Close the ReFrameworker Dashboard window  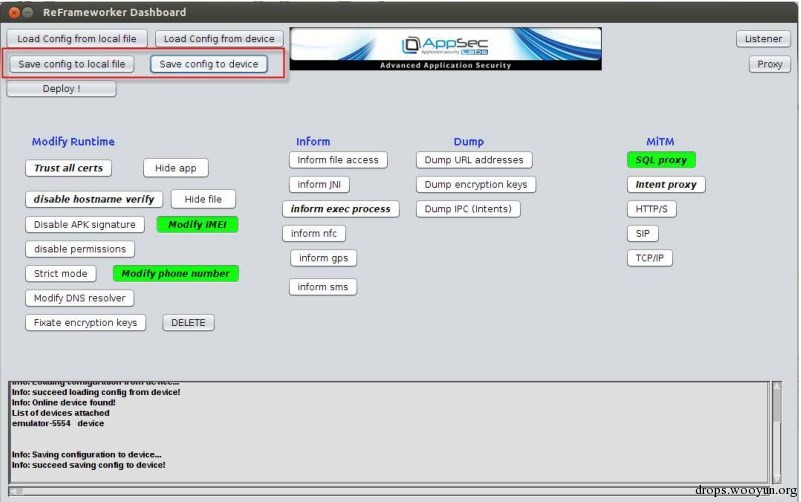pyautogui.click(x=11, y=12)
